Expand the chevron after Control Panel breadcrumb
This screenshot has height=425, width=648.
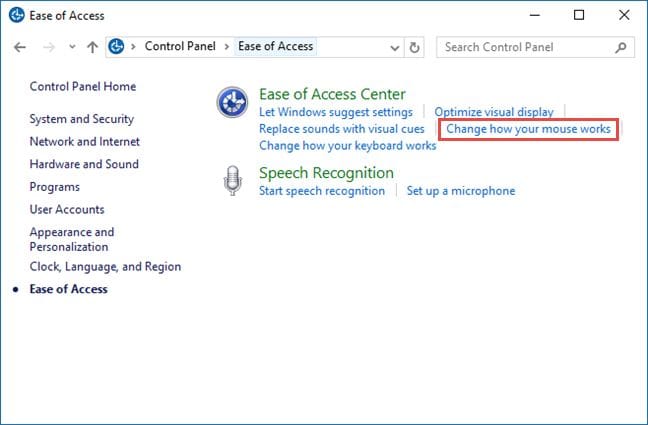click(227, 47)
